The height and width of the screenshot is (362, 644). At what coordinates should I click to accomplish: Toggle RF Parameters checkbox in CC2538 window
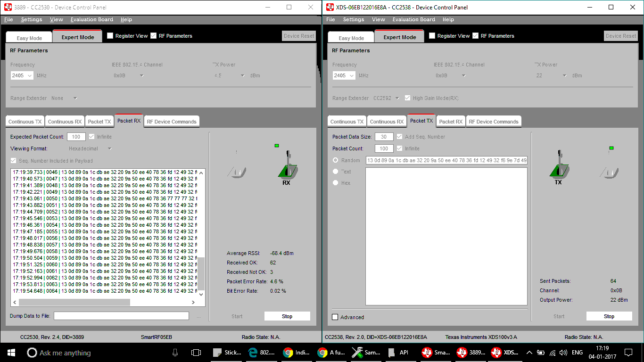point(476,36)
